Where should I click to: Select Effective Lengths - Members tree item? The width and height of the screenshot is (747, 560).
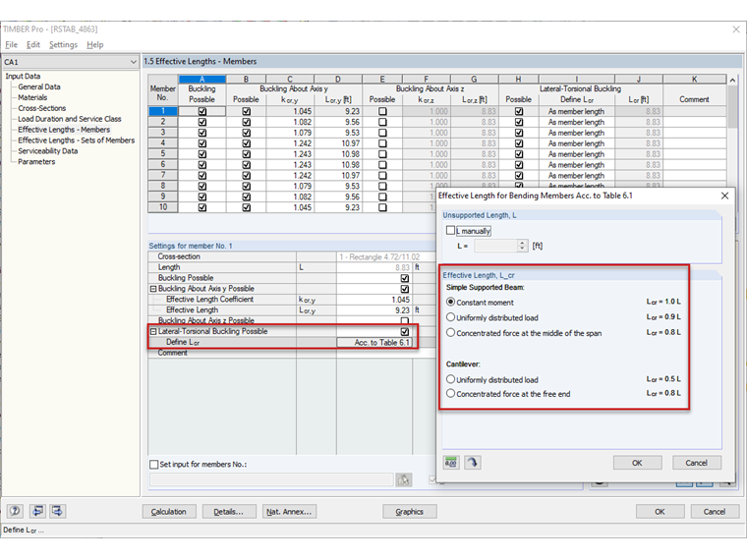64,130
